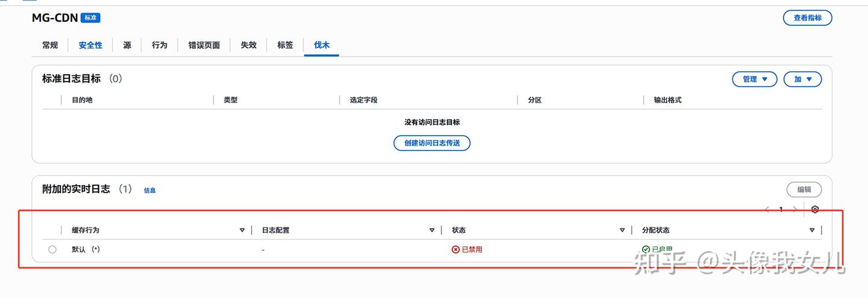
Task: Click the 已禁用 status icon
Action: click(x=456, y=249)
